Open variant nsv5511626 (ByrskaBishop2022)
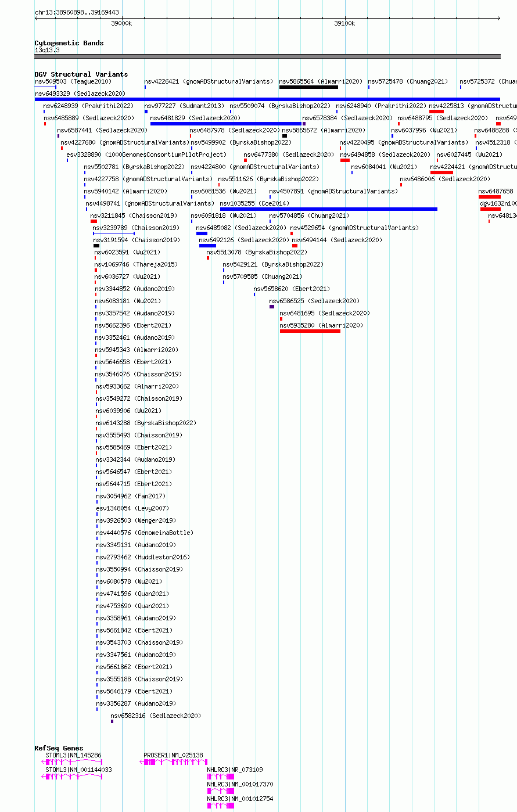This screenshot has width=517, height=812. click(268, 179)
